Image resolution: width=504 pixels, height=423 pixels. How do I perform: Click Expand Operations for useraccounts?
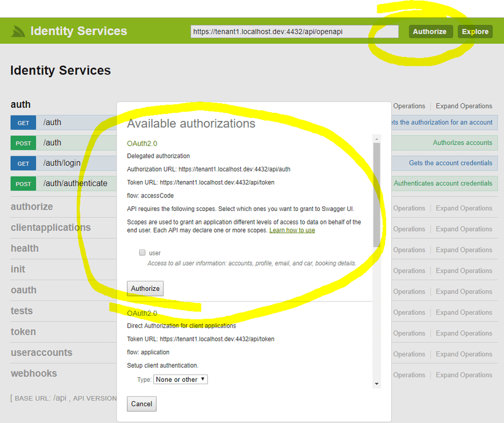464,354
